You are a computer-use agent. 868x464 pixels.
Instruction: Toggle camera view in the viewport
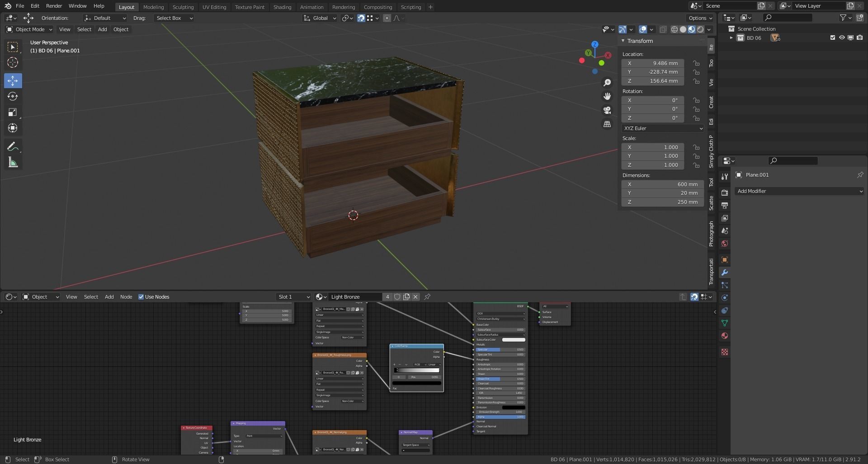click(x=607, y=110)
